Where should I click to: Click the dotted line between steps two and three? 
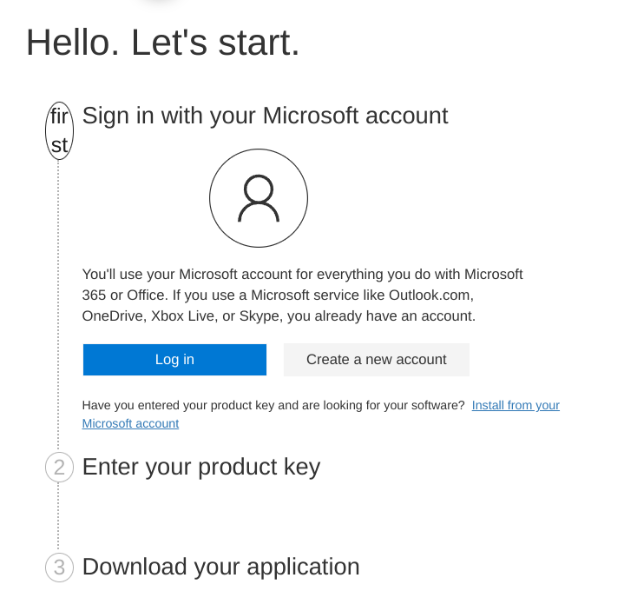58,517
